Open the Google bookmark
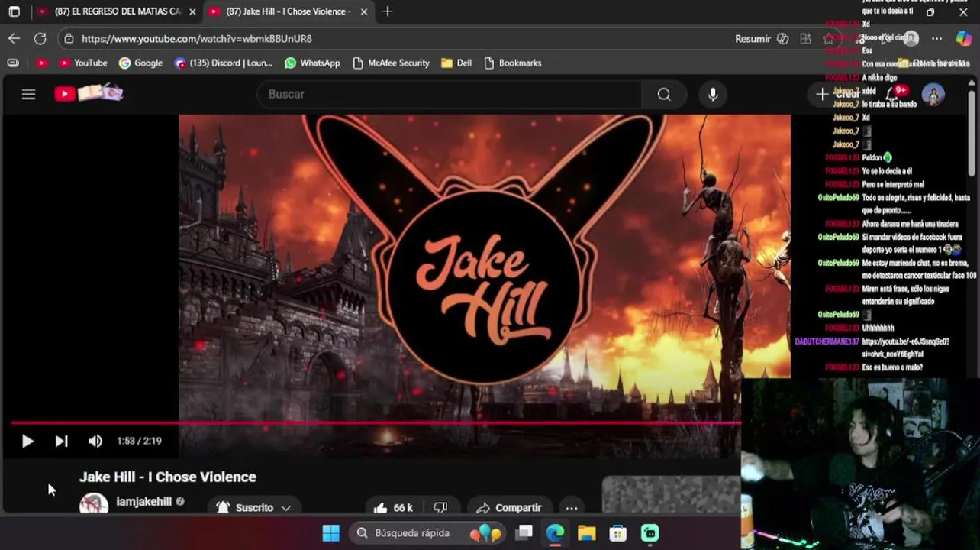This screenshot has width=980, height=550. pos(140,63)
